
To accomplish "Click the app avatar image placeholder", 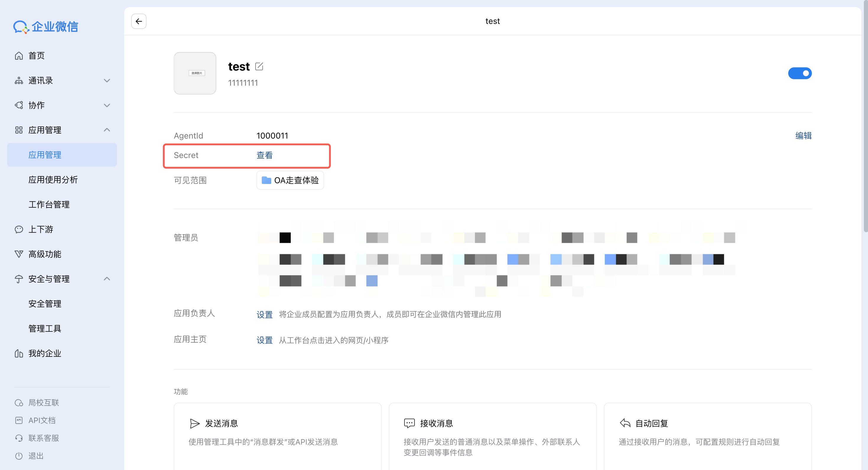I will (x=195, y=73).
